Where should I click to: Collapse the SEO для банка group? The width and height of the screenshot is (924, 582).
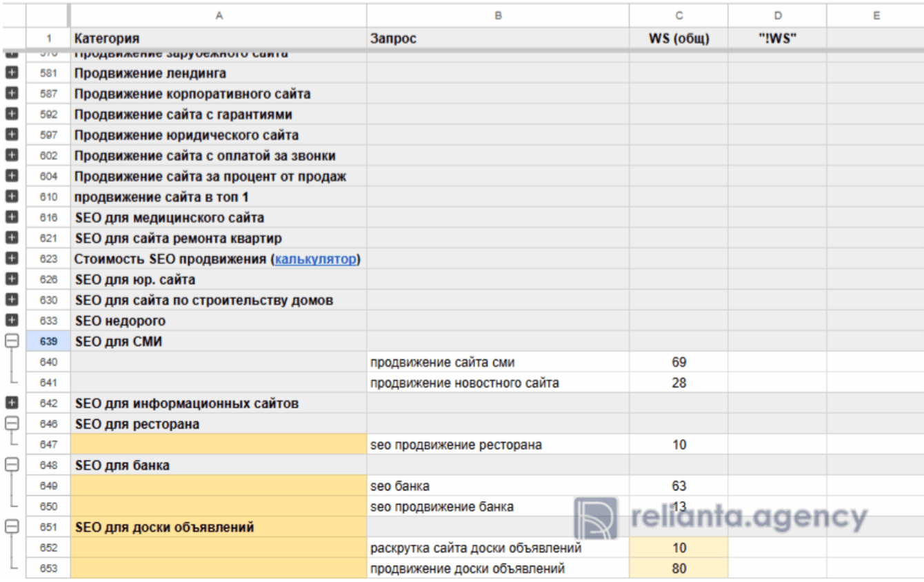[11, 465]
